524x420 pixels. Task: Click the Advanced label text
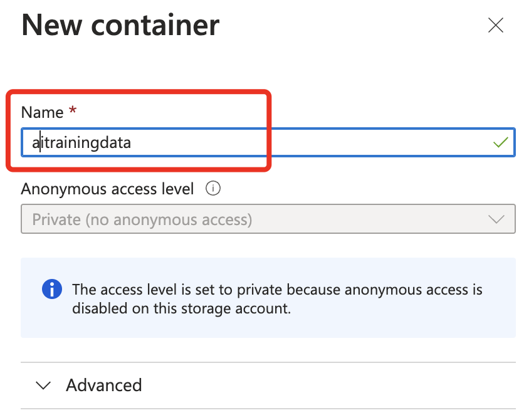tap(104, 386)
